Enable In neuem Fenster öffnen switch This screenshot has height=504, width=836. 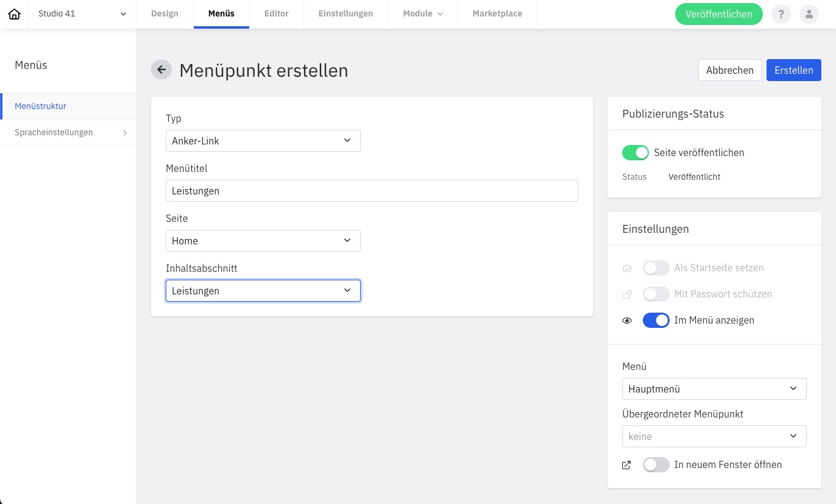tap(656, 465)
